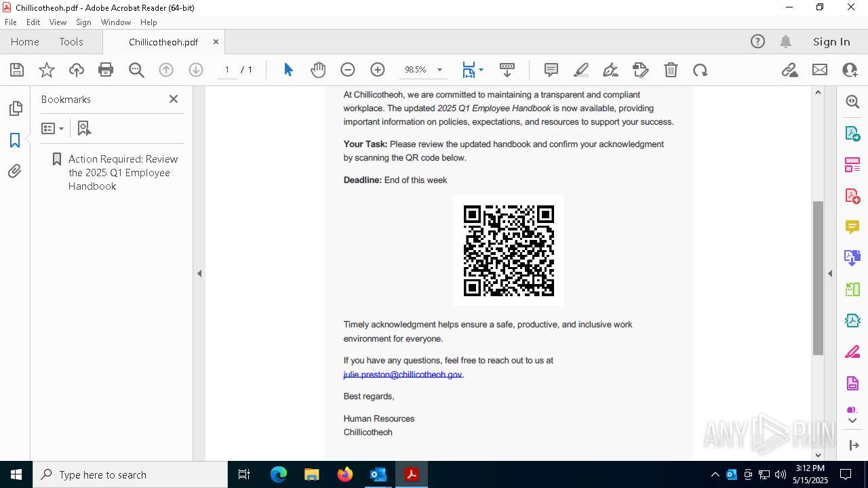This screenshot has height=488, width=868.
Task: Zoom in with the plus circle icon
Action: [378, 70]
